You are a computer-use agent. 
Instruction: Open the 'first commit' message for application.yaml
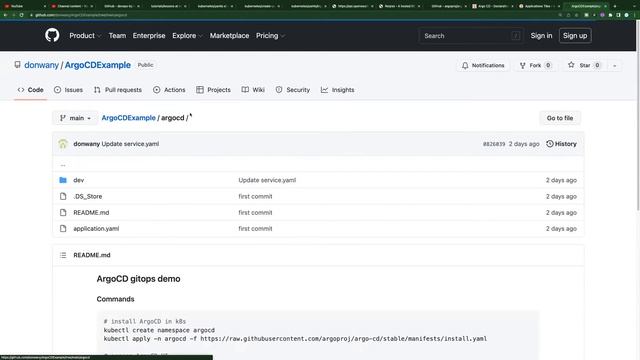(x=255, y=229)
